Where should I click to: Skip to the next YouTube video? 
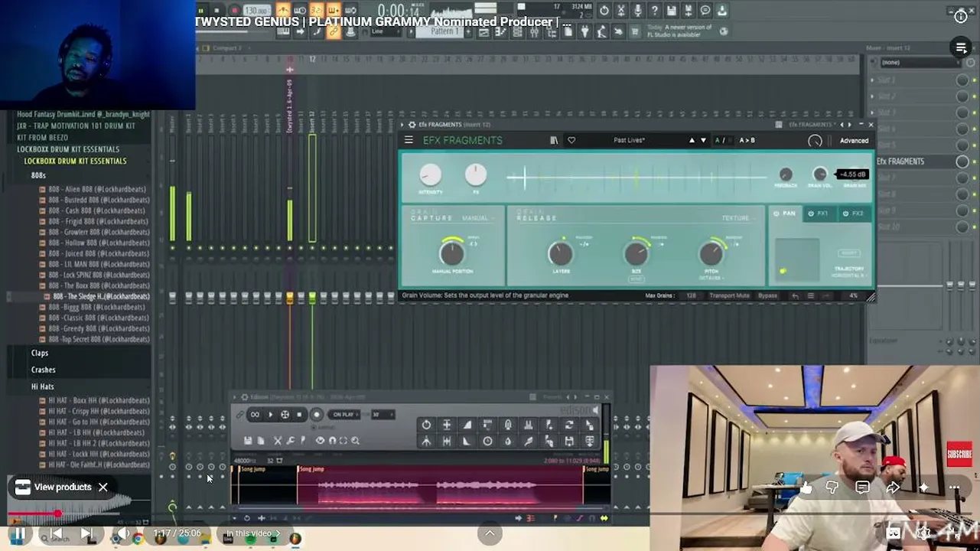pyautogui.click(x=86, y=534)
